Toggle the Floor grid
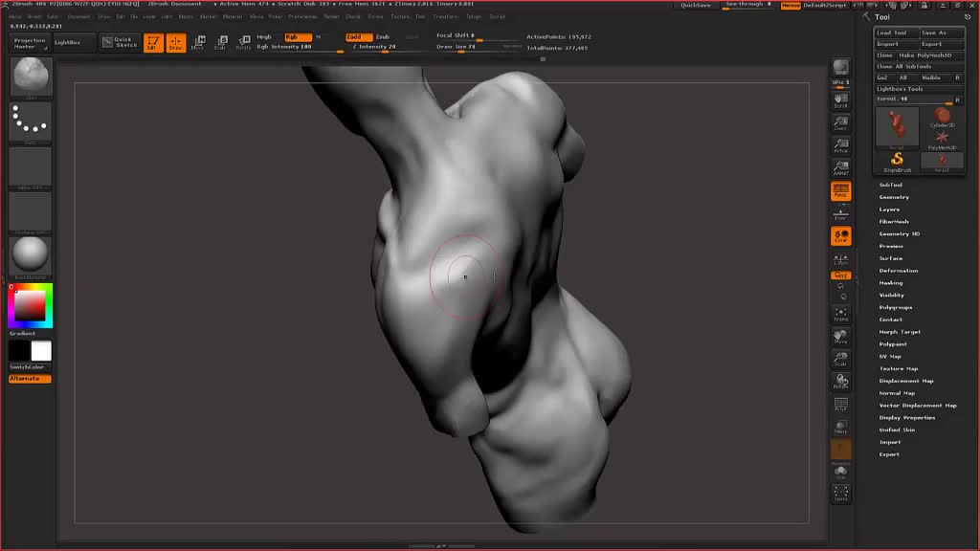Screen dimensions: 980x551 (x=840, y=213)
